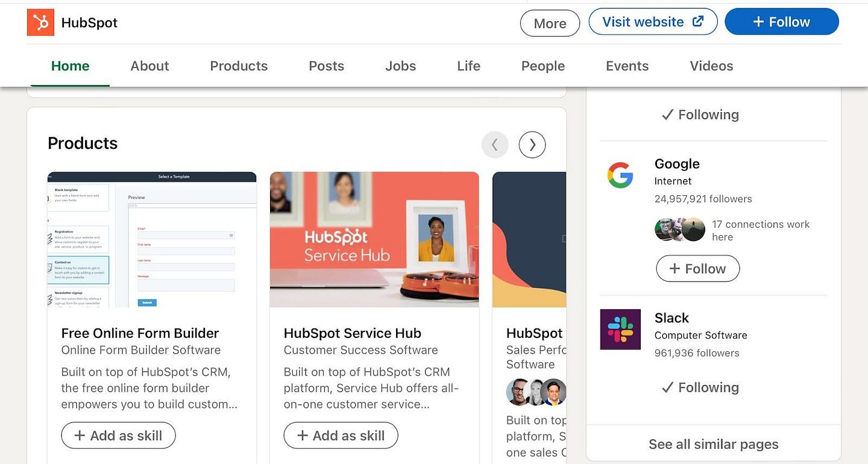Screen dimensions: 868x464
Task: Click the Google logo icon
Action: (x=620, y=175)
